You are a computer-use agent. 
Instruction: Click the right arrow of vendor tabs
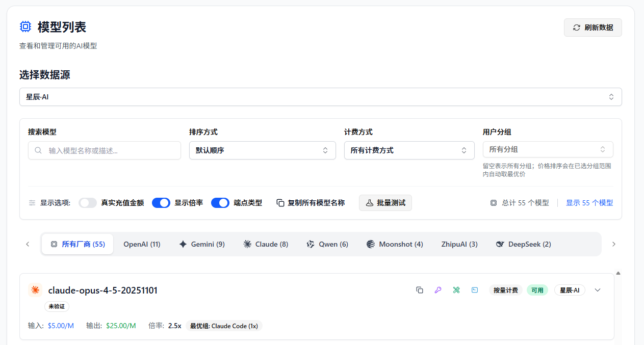pyautogui.click(x=614, y=244)
